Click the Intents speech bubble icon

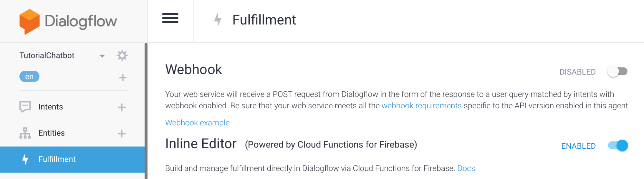coord(25,107)
